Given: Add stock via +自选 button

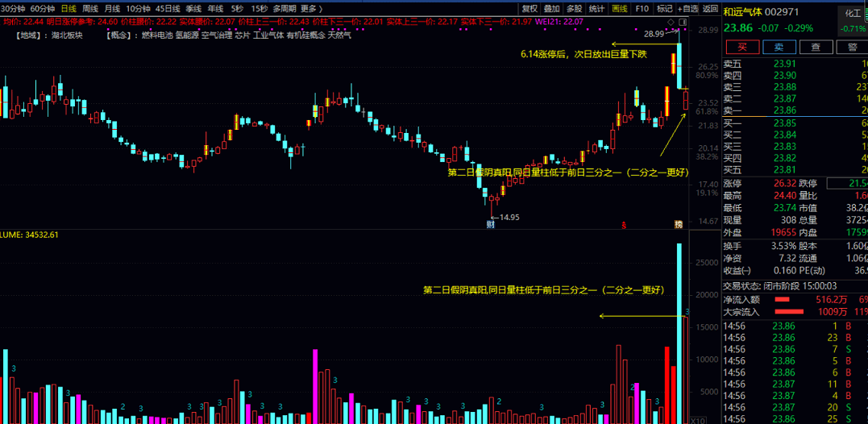Looking at the screenshot, I should pos(688,8).
